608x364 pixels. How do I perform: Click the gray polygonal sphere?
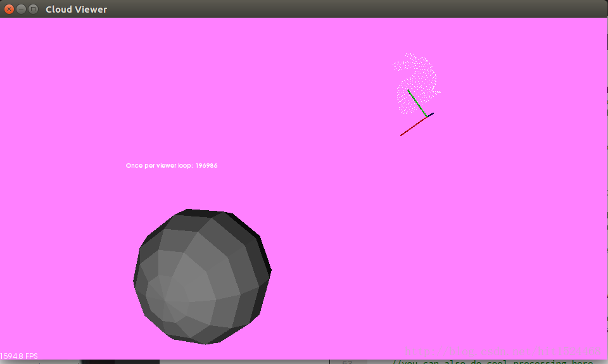tap(202, 277)
